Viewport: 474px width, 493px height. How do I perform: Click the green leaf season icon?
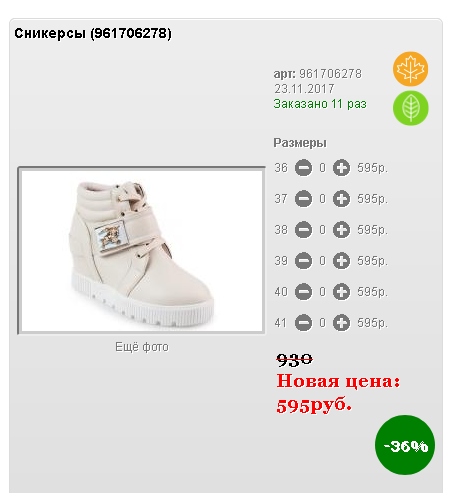(410, 108)
